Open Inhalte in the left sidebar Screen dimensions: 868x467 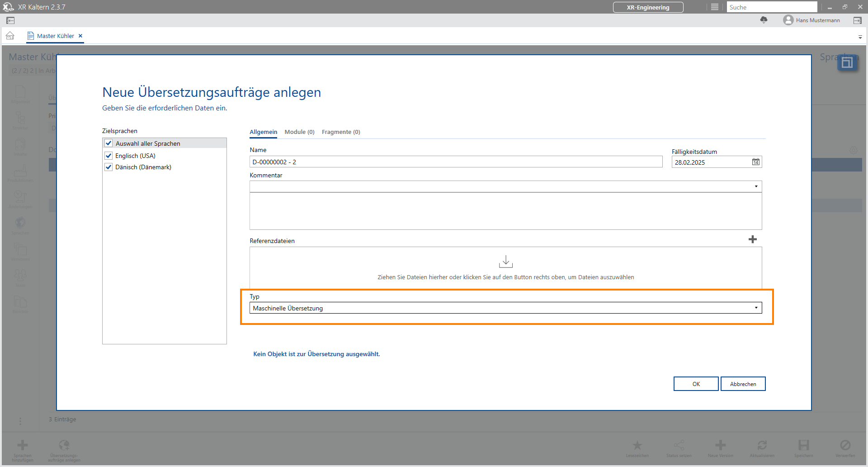[x=20, y=147]
